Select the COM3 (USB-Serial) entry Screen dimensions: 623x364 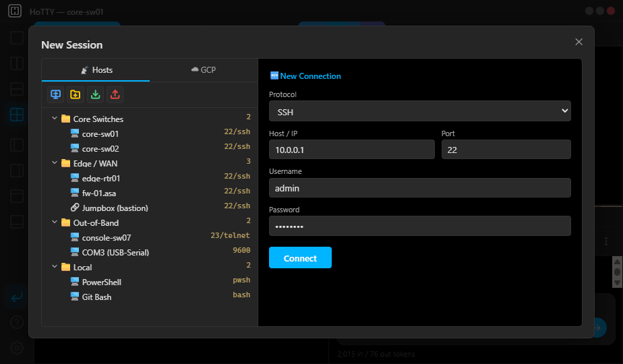[x=150, y=252]
